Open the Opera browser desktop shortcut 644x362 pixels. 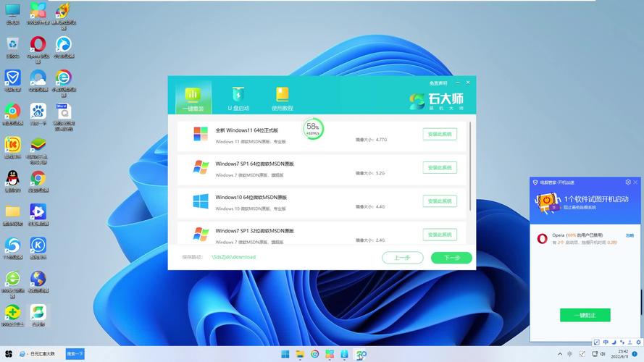click(x=38, y=49)
